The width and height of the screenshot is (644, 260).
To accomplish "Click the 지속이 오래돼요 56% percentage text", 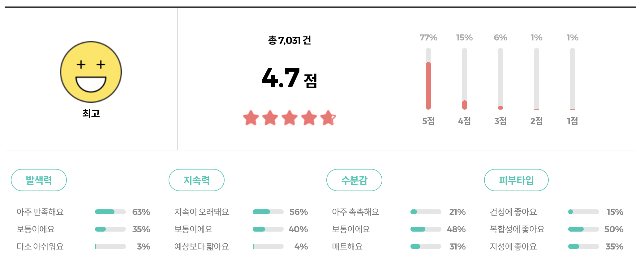I will (x=299, y=212).
